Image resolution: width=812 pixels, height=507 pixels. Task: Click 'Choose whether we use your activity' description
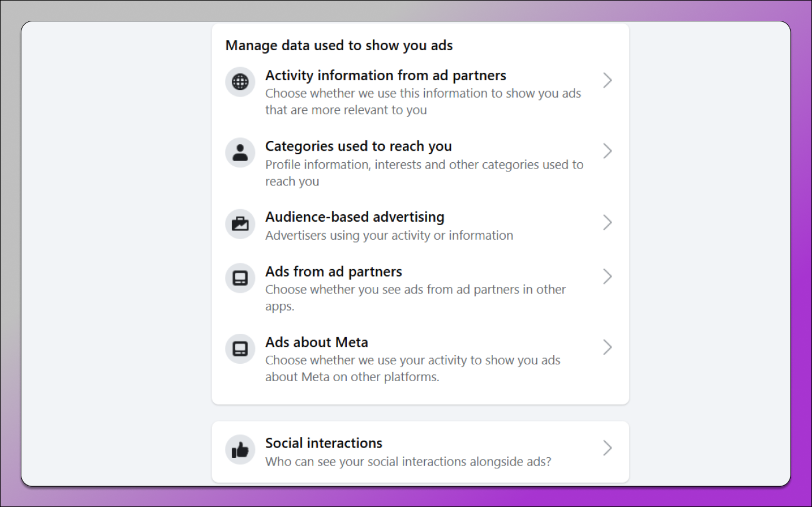click(413, 368)
